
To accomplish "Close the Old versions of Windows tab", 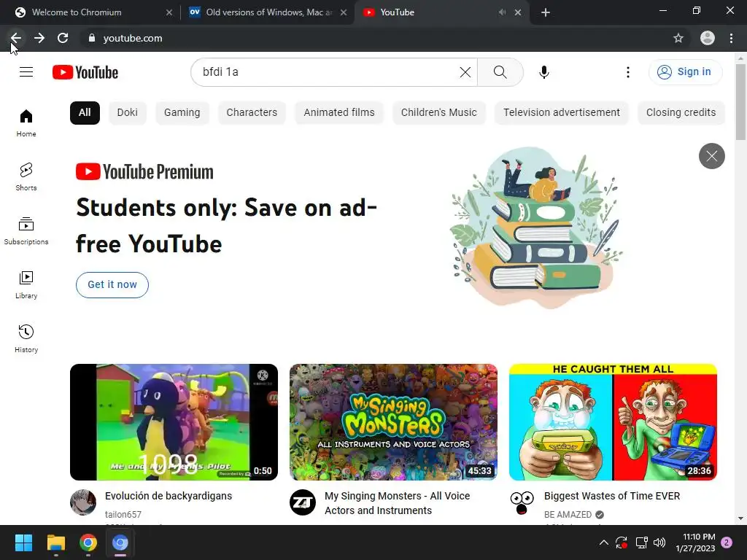I will click(x=344, y=12).
